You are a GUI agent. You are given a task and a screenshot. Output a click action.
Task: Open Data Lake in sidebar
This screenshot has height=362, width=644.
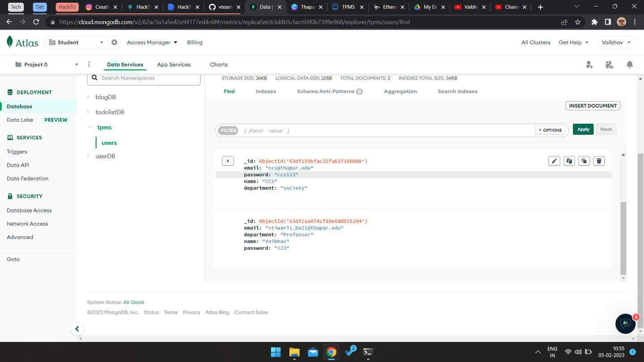20,120
